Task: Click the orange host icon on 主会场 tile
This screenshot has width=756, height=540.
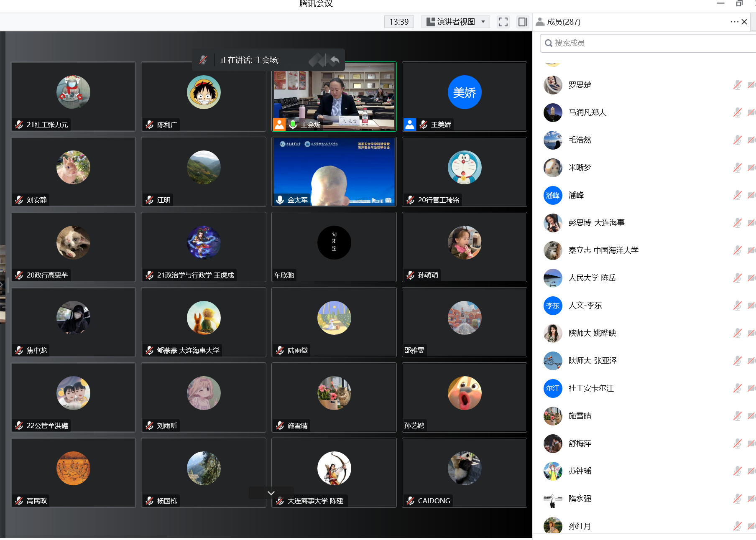Action: point(279,125)
